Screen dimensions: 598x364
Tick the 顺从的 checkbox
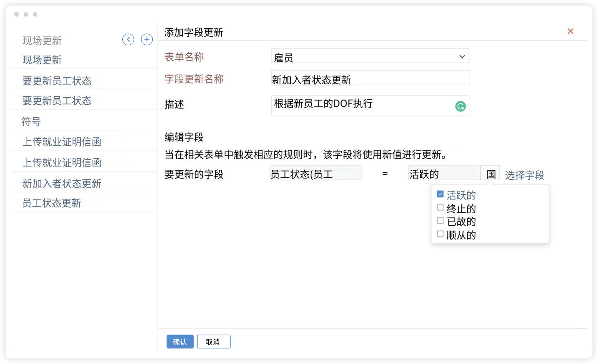click(x=440, y=234)
